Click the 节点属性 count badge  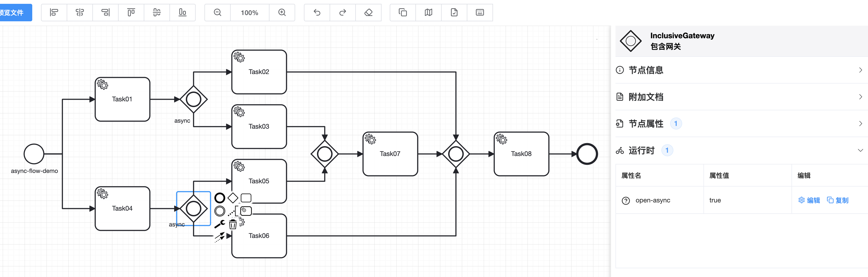[x=676, y=124]
